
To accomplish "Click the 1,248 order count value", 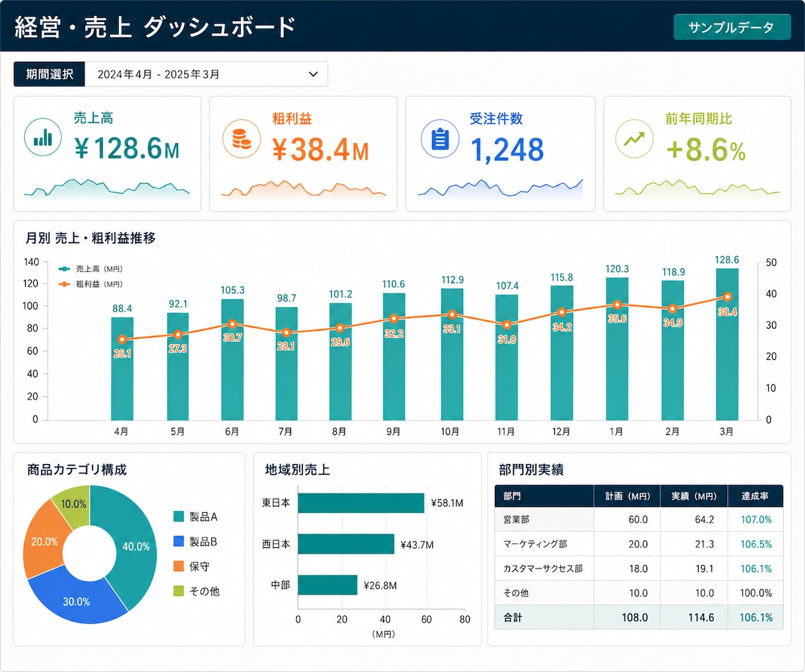I will [x=507, y=150].
